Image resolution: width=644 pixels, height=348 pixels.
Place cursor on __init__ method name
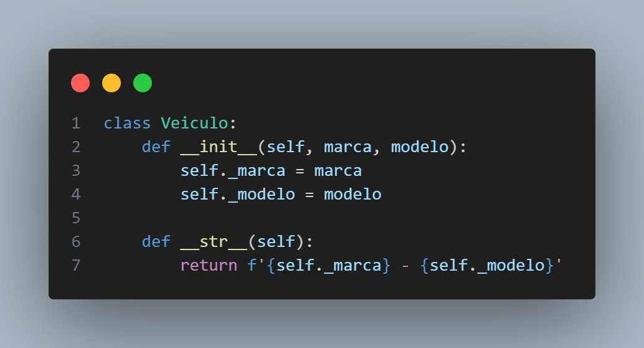point(219,147)
